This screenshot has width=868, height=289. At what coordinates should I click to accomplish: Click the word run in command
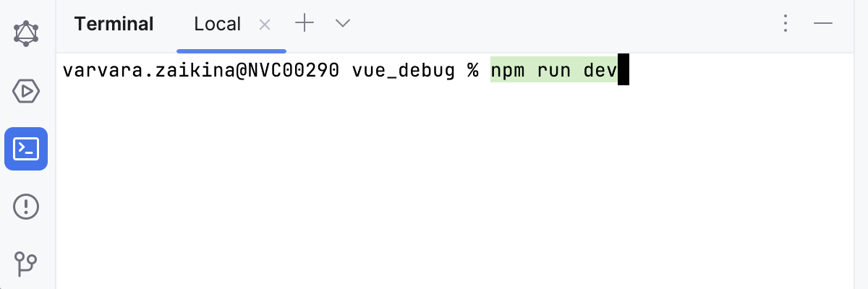point(556,71)
